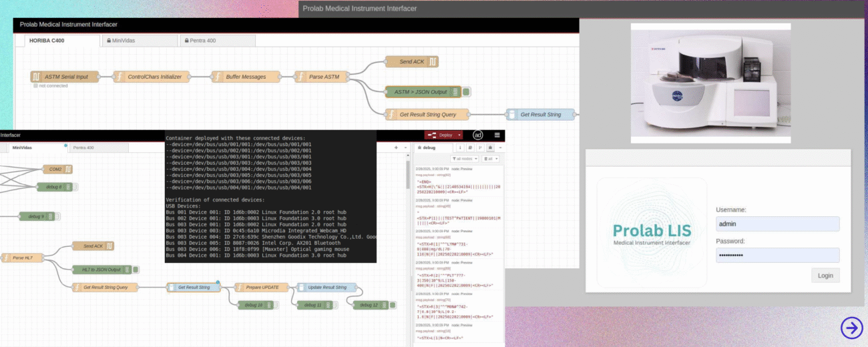This screenshot has width=868, height=347.
Task: Open the sidebar tabs dropdown arrow
Action: 500,147
